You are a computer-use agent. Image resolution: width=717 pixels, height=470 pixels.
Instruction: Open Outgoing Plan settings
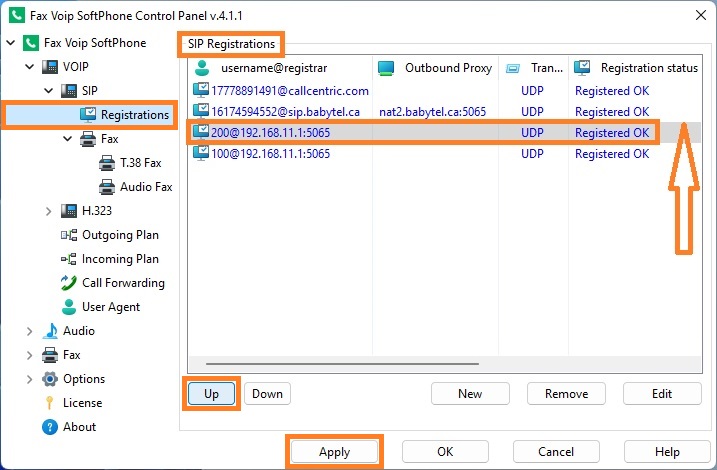point(120,235)
